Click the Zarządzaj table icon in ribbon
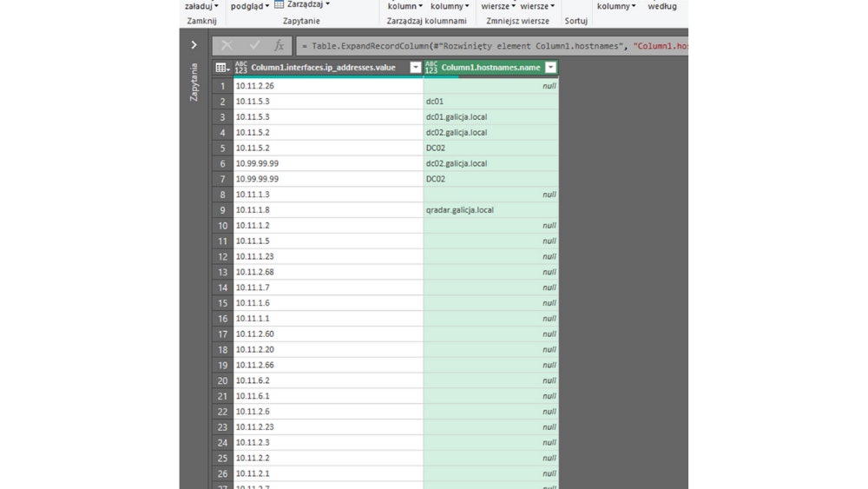 (279, 5)
